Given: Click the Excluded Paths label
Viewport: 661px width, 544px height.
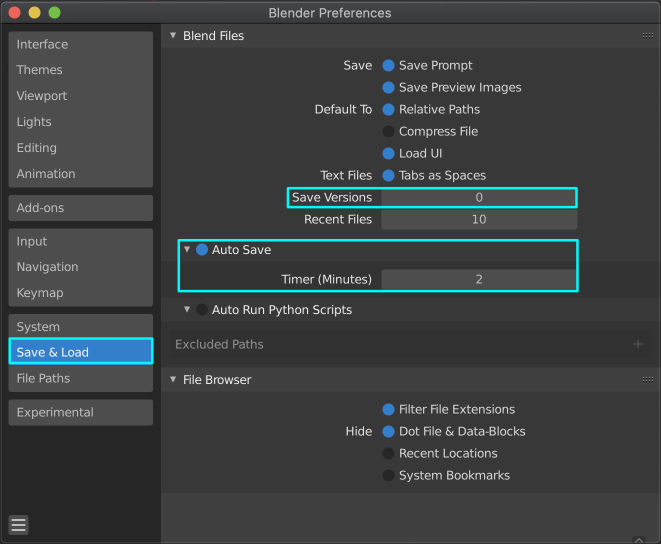Looking at the screenshot, I should tap(219, 344).
